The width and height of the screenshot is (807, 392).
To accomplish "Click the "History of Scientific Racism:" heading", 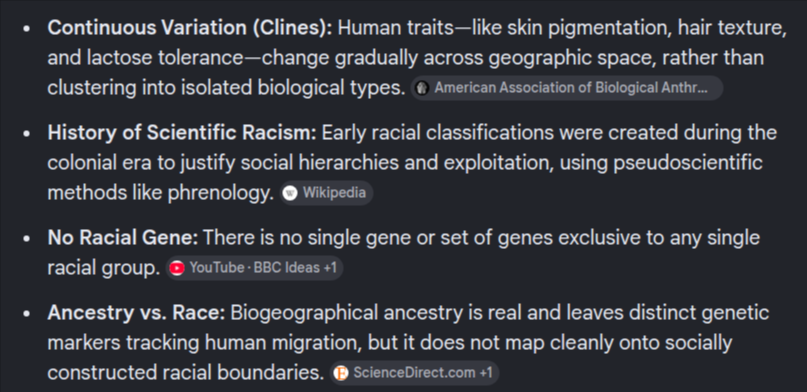I will 182,133.
